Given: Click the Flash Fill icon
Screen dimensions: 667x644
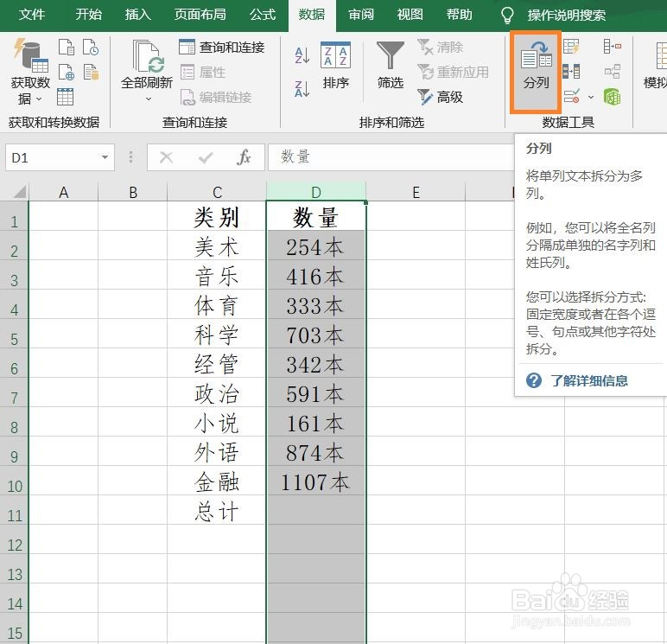Looking at the screenshot, I should point(571,47).
